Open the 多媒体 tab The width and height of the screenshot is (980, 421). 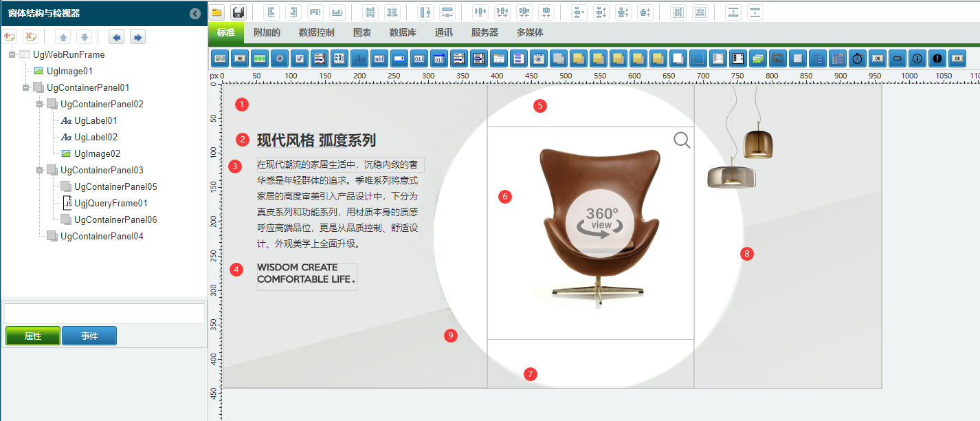click(x=530, y=32)
